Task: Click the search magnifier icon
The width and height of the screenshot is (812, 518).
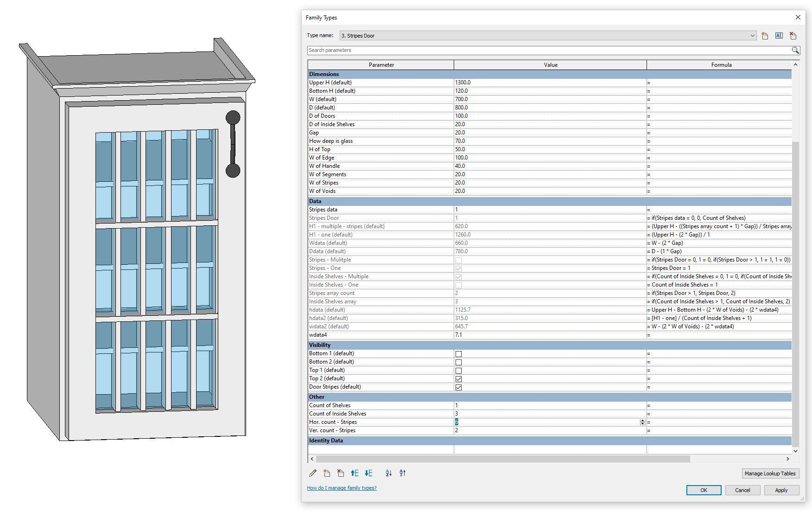Action: point(795,50)
